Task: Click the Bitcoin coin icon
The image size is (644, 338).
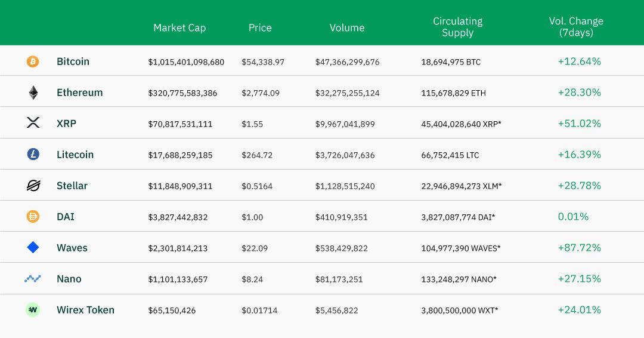Action: point(33,62)
